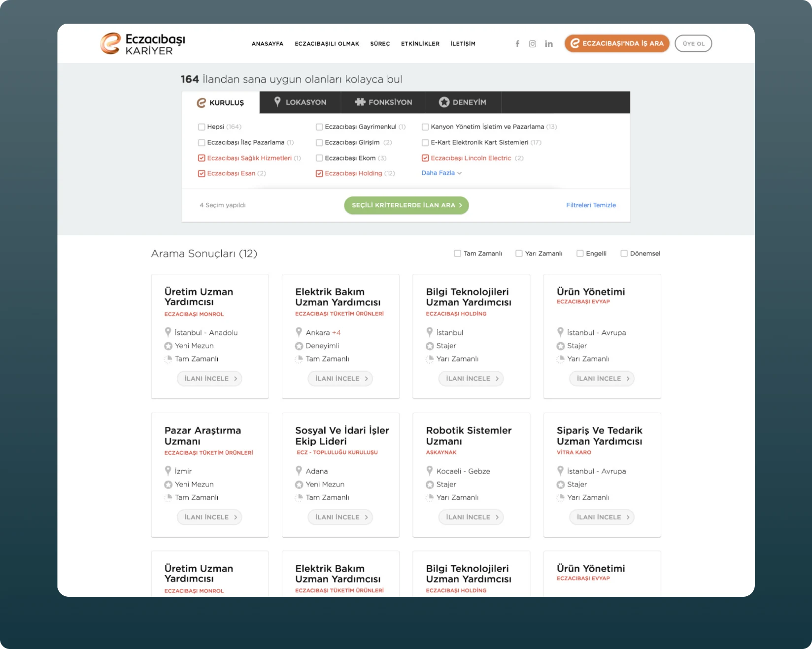Open İlanı İncele for Robotik Sistemler Uzmanı
The image size is (812, 649).
(471, 517)
